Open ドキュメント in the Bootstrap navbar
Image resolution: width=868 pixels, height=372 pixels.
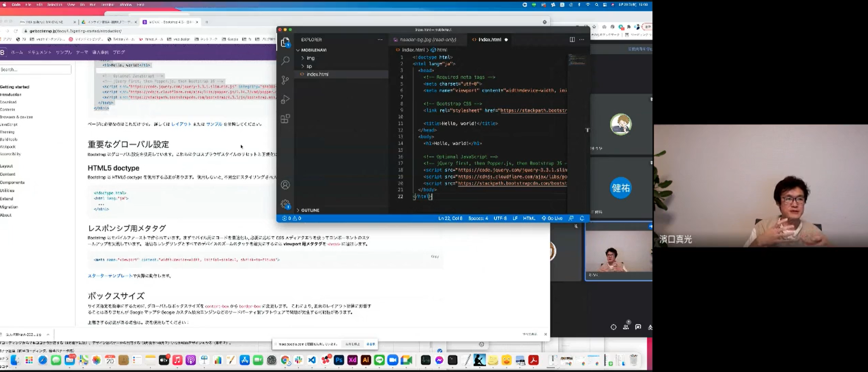coord(39,52)
